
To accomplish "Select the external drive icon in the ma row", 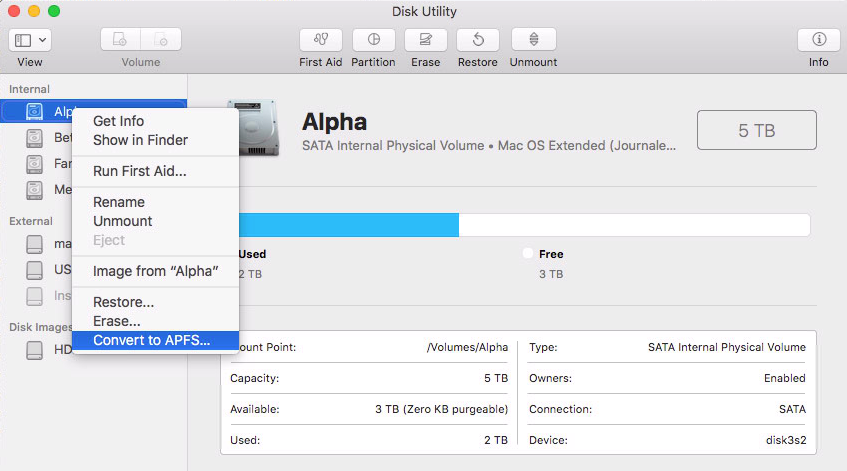I will coord(35,244).
